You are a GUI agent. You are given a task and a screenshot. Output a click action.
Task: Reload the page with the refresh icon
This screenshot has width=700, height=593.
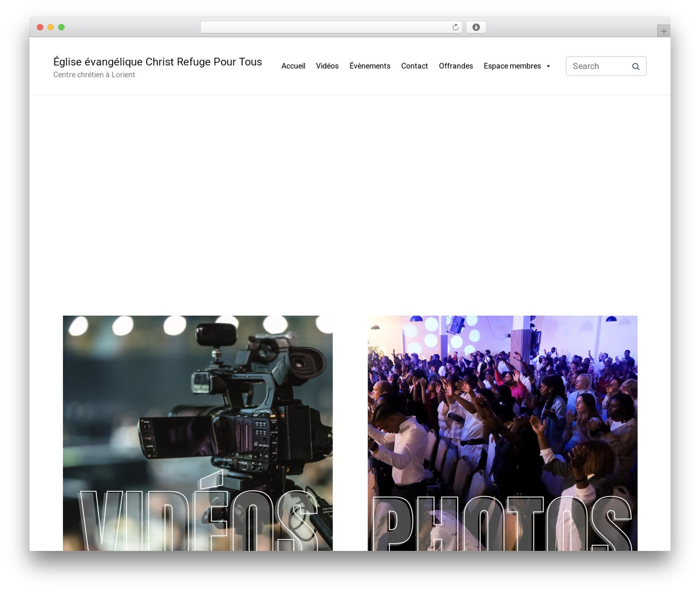point(456,27)
